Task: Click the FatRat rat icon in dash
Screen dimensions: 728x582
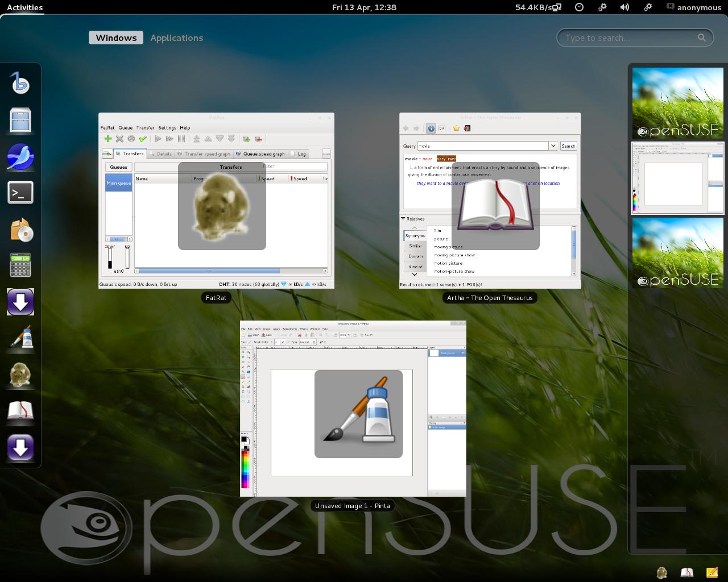Action: click(20, 375)
